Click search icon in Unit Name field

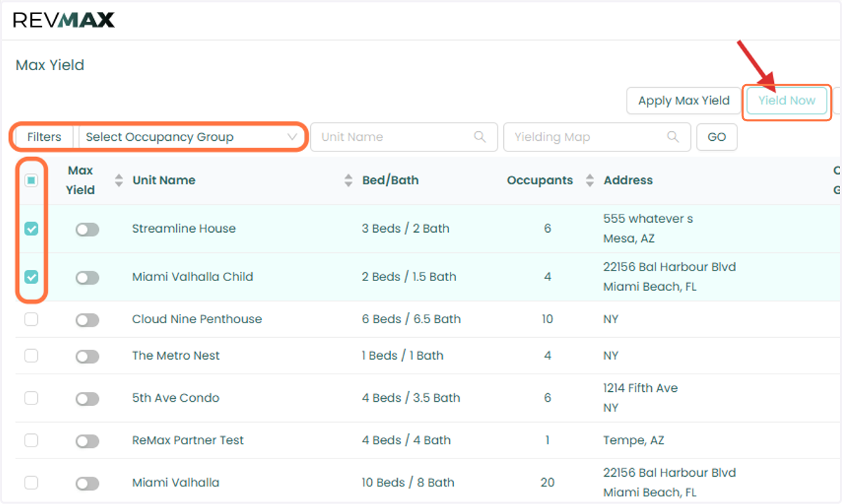(x=480, y=137)
